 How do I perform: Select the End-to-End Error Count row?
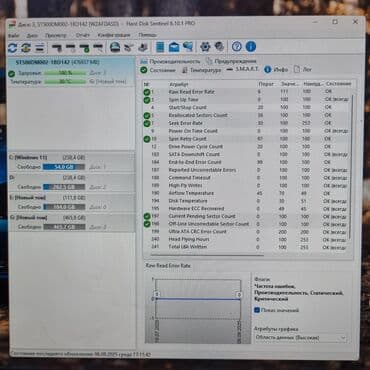246,162
